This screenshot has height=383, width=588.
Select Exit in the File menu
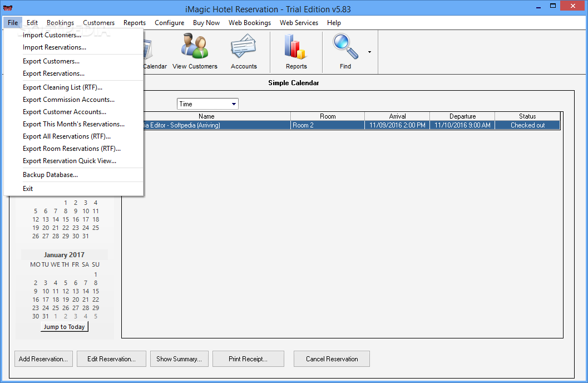click(x=74, y=189)
